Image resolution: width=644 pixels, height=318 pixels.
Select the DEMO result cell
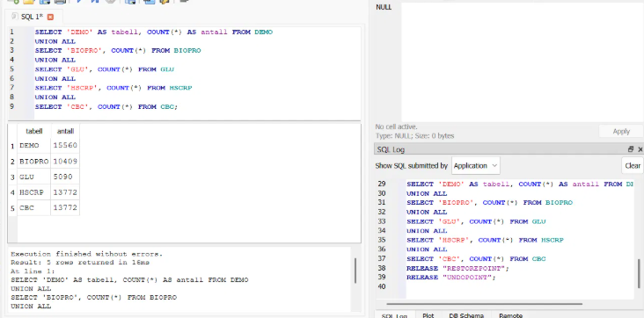click(x=34, y=145)
